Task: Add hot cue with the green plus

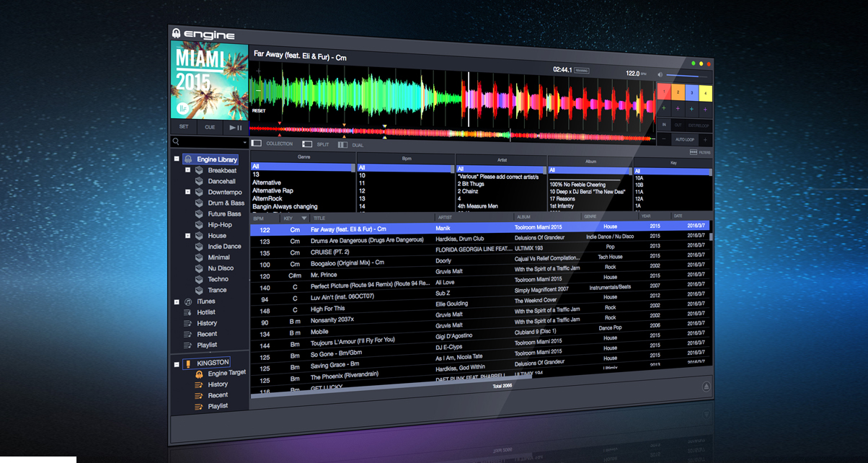Action: 663,109
